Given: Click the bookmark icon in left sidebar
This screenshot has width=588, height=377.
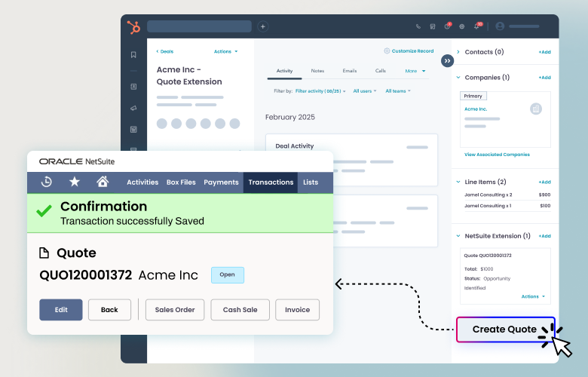Looking at the screenshot, I should coord(133,55).
